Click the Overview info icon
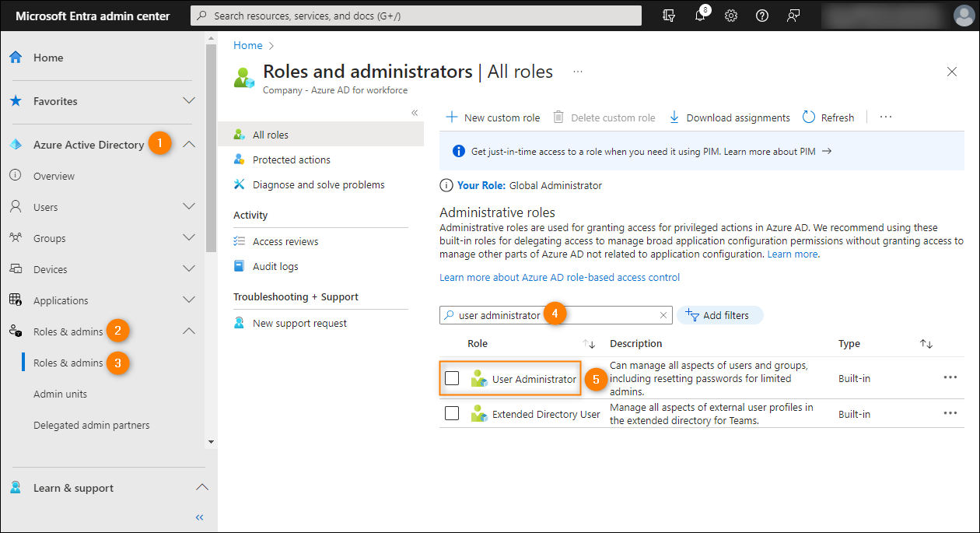The image size is (980, 533). pos(16,176)
